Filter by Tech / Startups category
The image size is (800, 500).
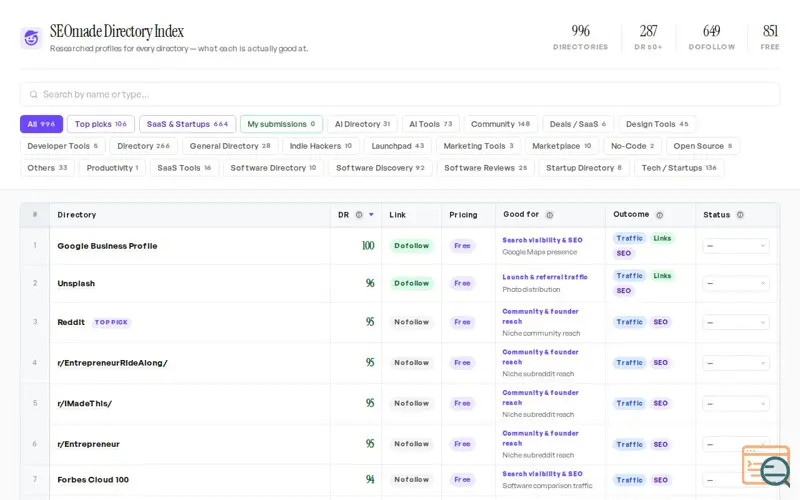click(679, 168)
